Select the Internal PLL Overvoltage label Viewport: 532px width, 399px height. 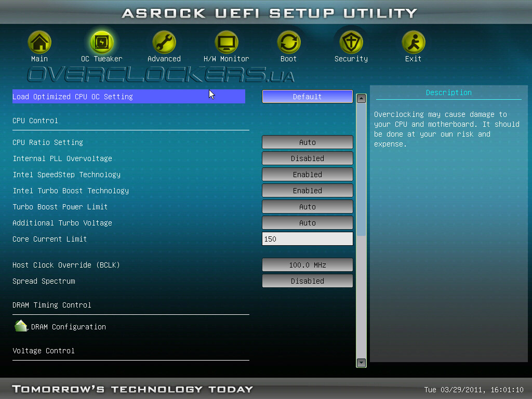(62, 158)
